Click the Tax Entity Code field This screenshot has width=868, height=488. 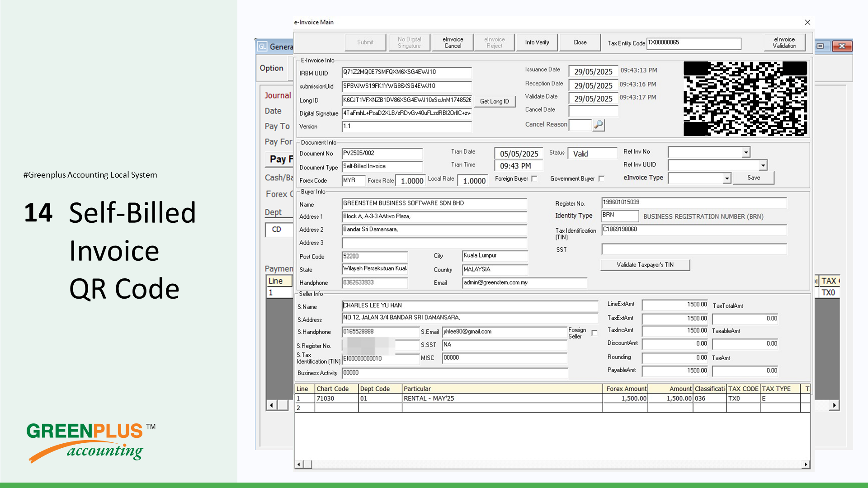pos(694,43)
